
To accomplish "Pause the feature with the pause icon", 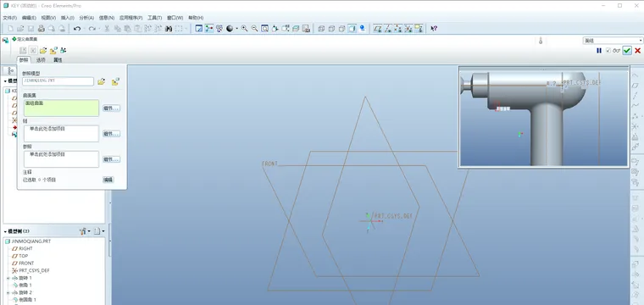I will pyautogui.click(x=599, y=51).
